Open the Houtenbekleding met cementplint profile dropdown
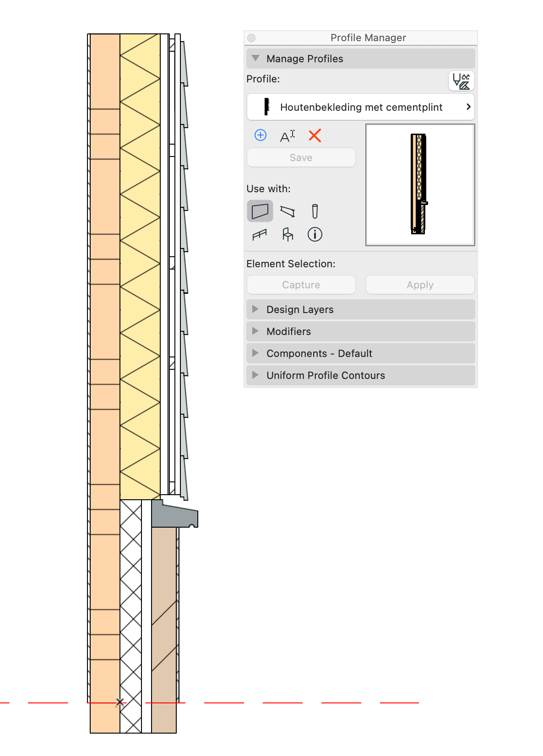This screenshot has width=543, height=756. click(x=361, y=107)
